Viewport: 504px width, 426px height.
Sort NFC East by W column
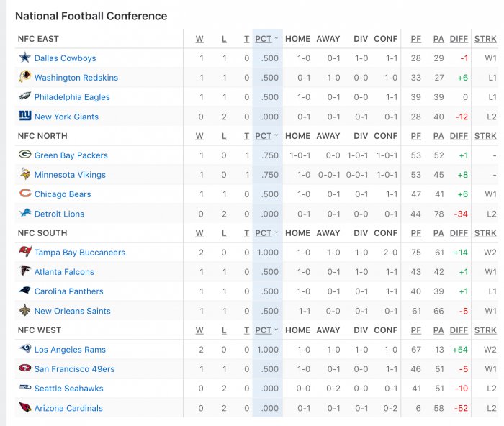(199, 39)
